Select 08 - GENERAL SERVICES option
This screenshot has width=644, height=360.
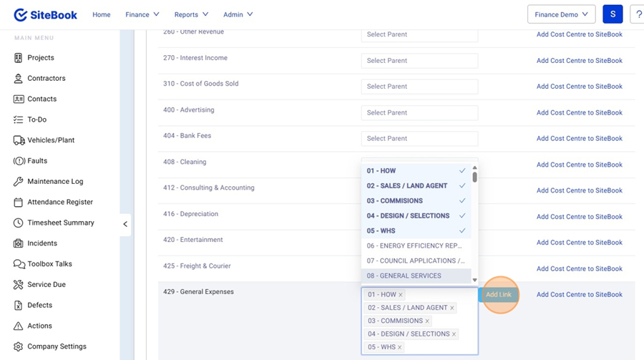(x=416, y=276)
